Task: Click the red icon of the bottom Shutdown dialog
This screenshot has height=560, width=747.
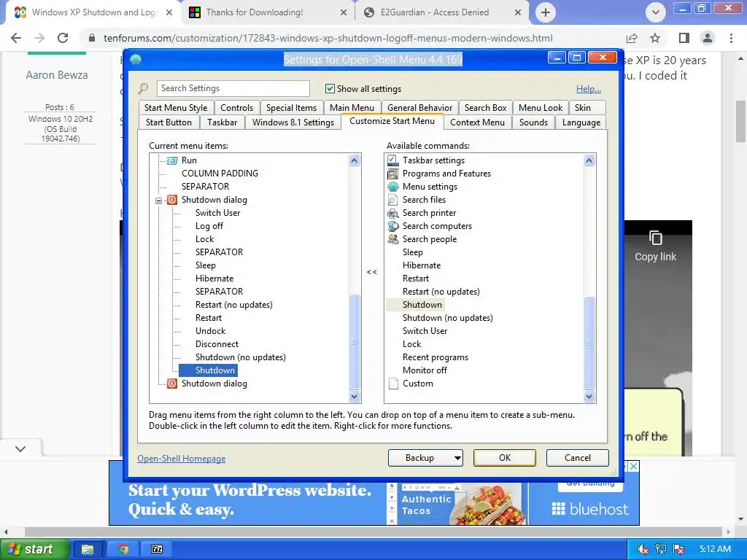Action: tap(172, 384)
